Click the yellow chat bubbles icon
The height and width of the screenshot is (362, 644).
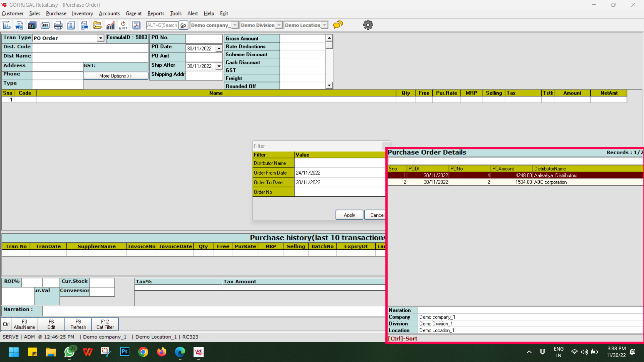338,25
